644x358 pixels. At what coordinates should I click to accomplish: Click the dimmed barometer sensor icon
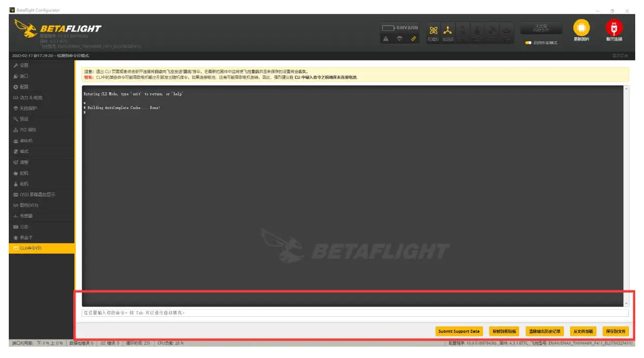pos(478,32)
